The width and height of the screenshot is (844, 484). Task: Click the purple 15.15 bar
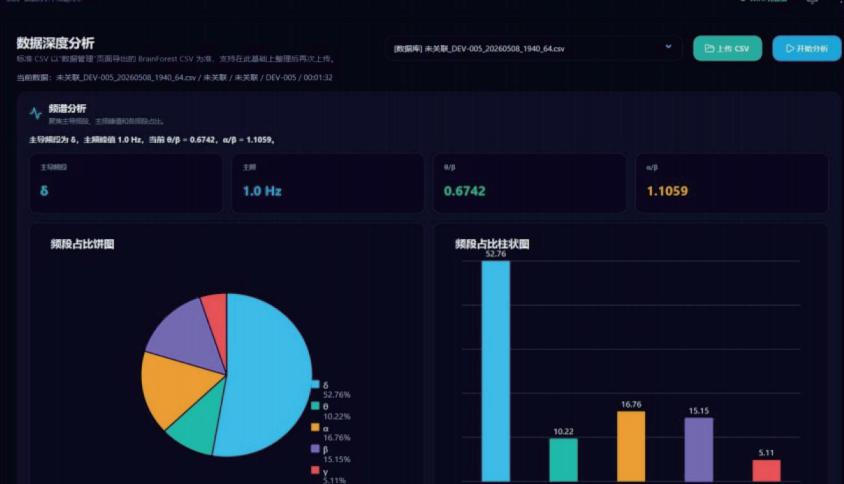tap(699, 450)
